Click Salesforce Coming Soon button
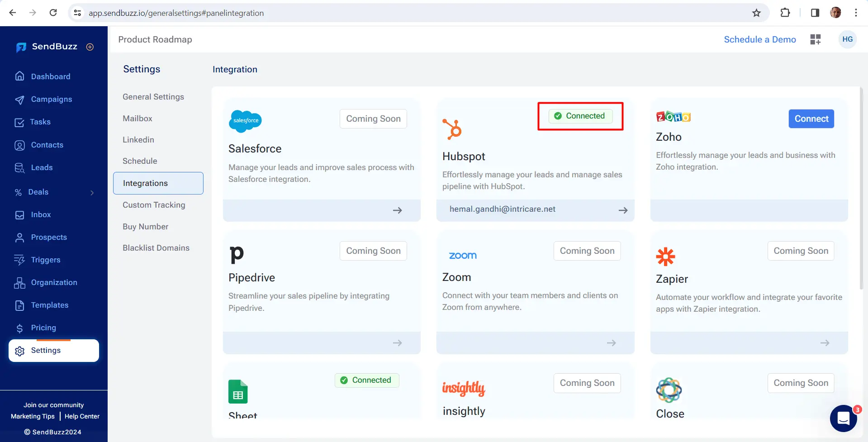 [373, 119]
